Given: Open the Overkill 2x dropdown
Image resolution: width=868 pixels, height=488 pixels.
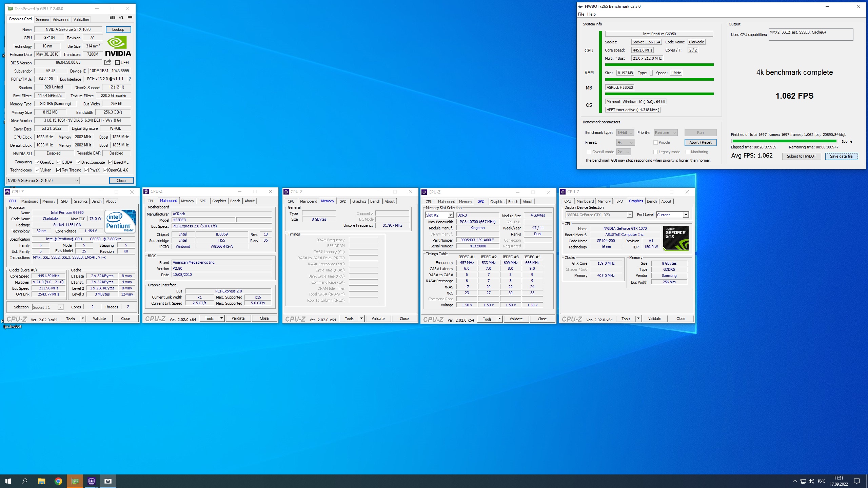Looking at the screenshot, I should pyautogui.click(x=623, y=152).
